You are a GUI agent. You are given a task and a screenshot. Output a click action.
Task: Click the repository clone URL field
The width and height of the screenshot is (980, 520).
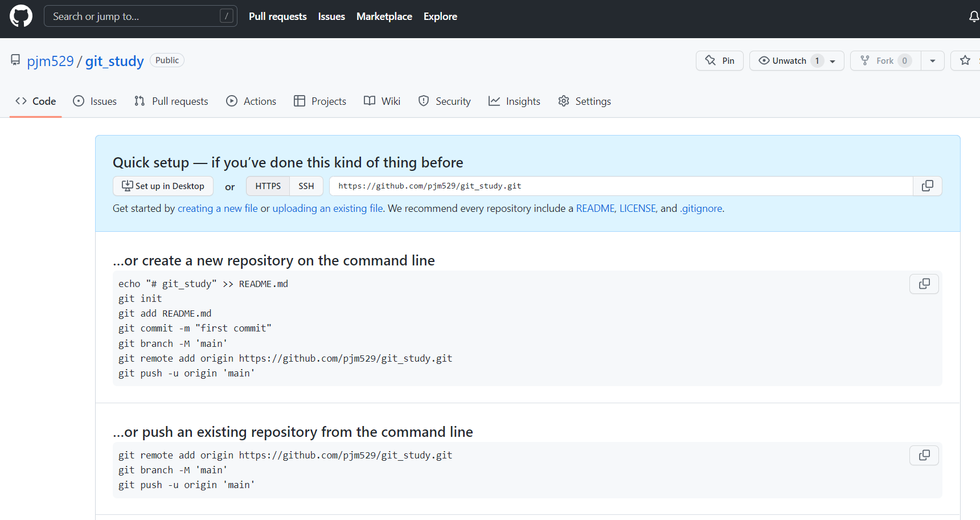click(x=621, y=186)
